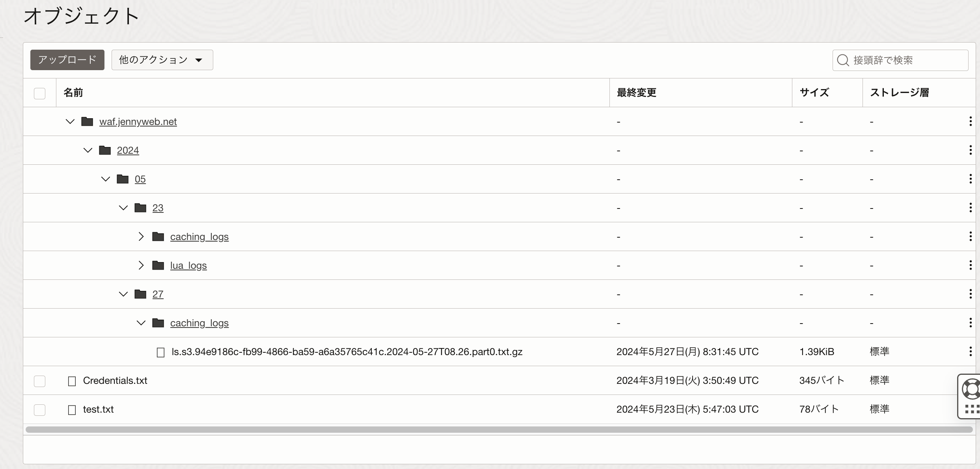Click サイズ column header
Image resolution: width=980 pixels, height=469 pixels.
click(814, 93)
